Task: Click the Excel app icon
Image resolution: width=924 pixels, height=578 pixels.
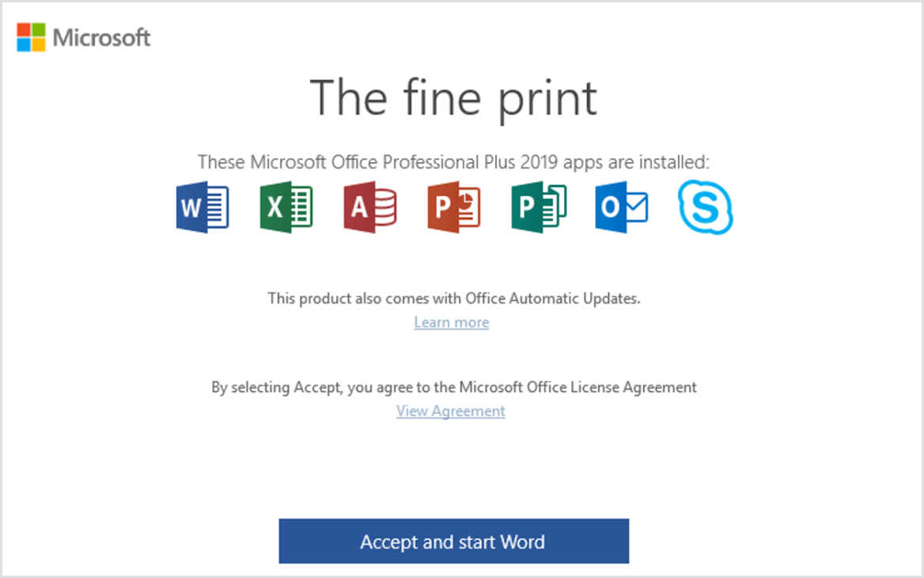Action: click(286, 207)
